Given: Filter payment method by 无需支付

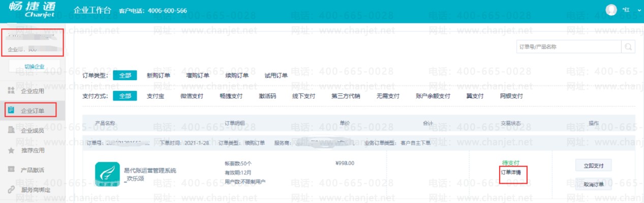Looking at the screenshot, I should pos(388,96).
